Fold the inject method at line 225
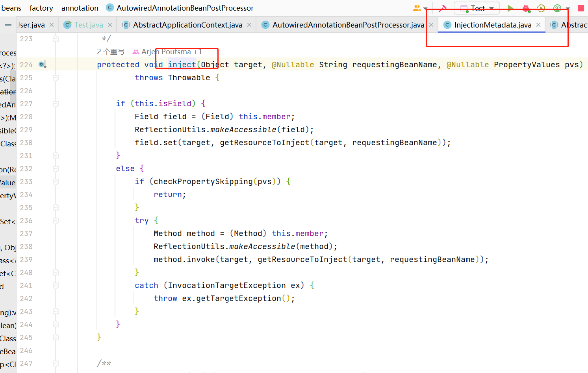The height and width of the screenshot is (373, 588). click(x=56, y=78)
